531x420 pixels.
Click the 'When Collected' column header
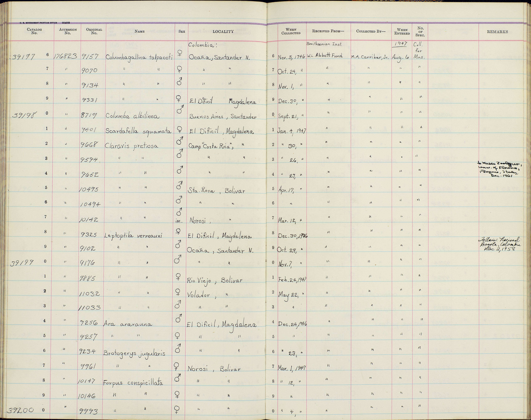[x=291, y=31]
